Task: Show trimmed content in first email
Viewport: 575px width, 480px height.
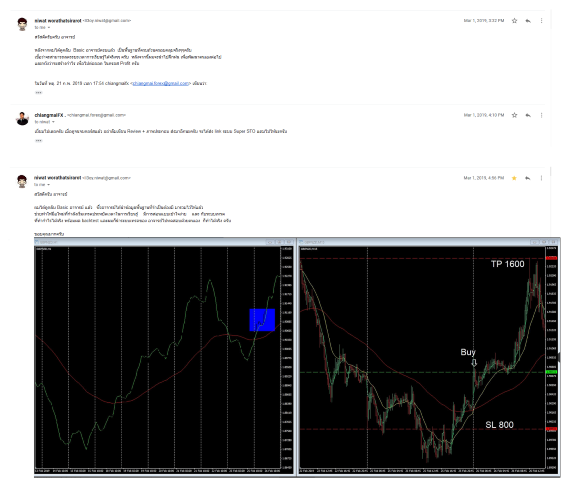Action: 39,92
